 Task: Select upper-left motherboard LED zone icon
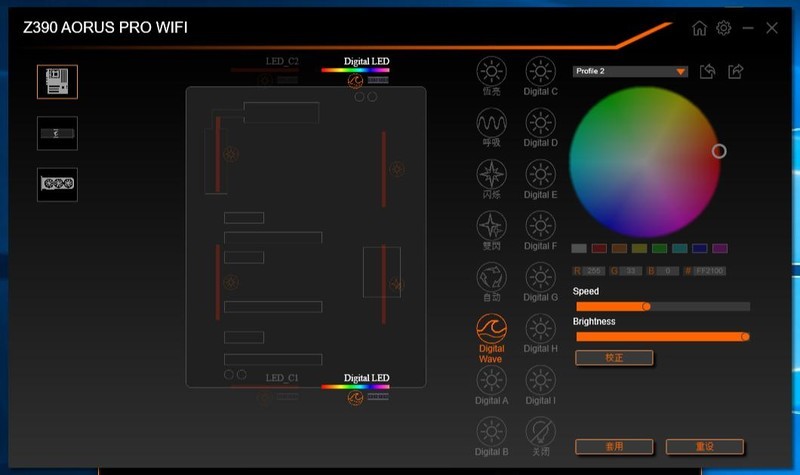(x=231, y=154)
